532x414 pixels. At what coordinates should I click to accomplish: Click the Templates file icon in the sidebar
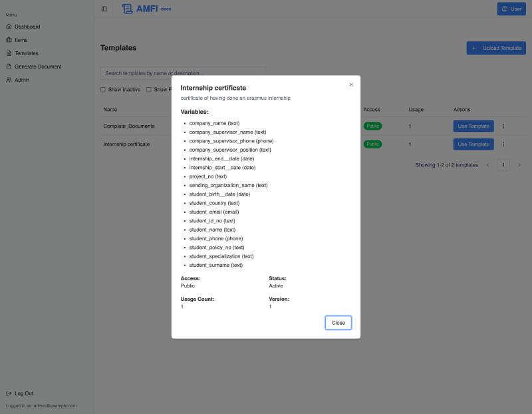pos(9,53)
